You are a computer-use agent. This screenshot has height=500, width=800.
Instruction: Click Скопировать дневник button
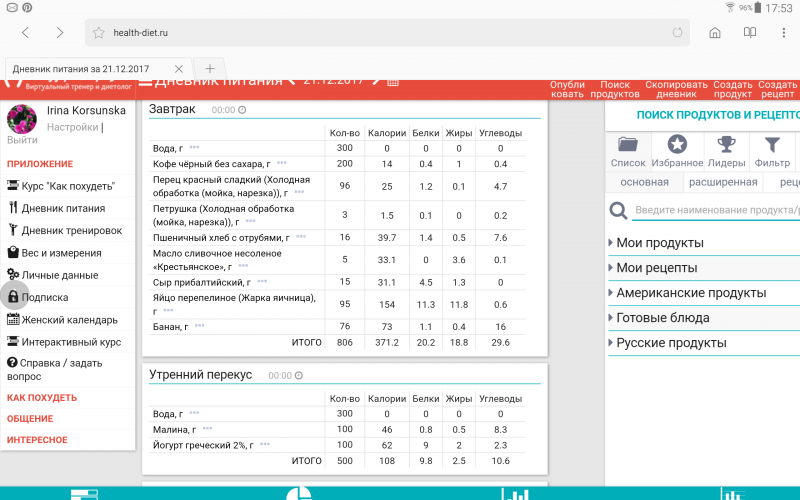click(676, 89)
